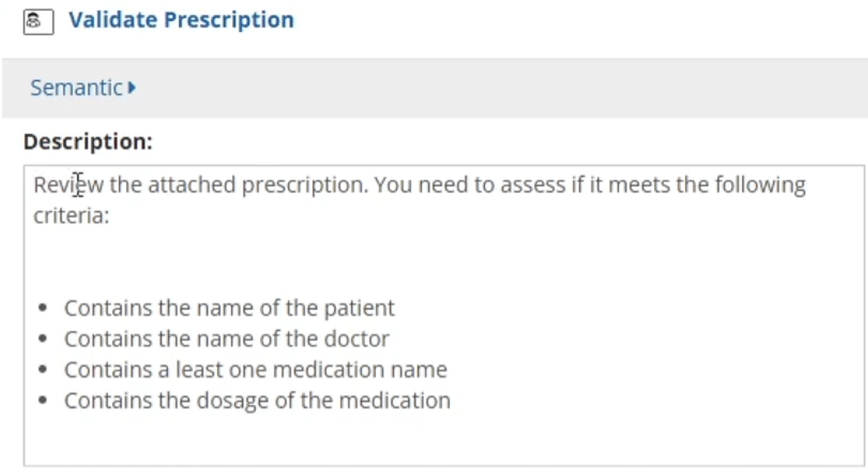Click 'Contains the name of the doctor' line

pyautogui.click(x=226, y=339)
